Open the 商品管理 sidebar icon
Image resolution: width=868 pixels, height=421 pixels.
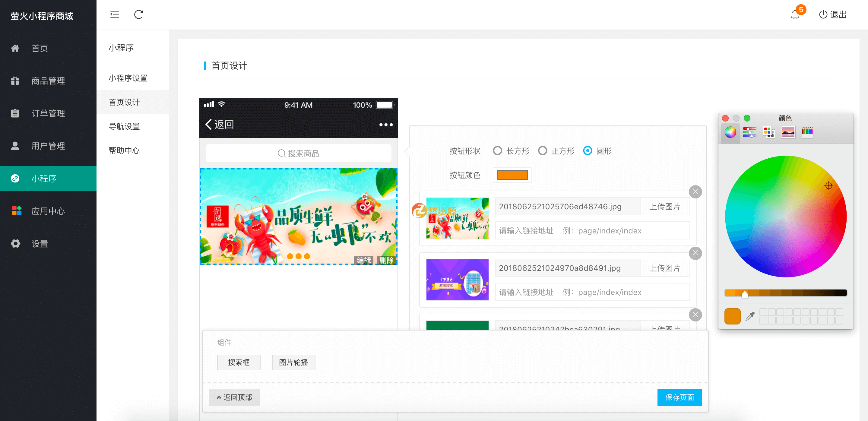(x=15, y=81)
